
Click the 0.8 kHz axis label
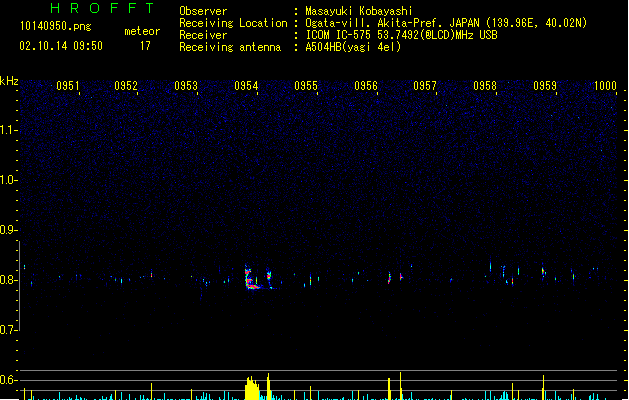pos(8,280)
